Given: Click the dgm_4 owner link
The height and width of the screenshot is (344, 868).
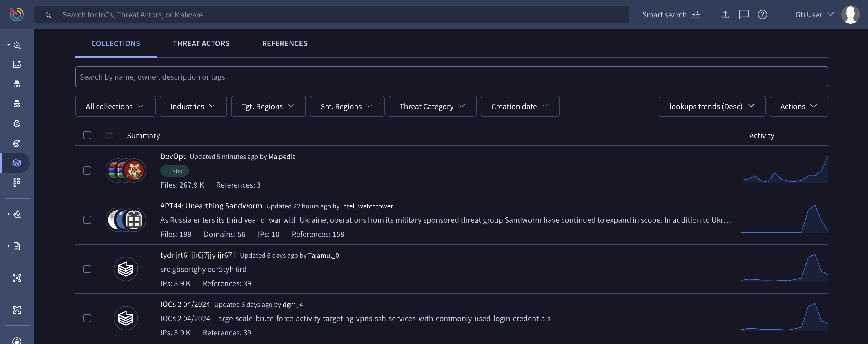Looking at the screenshot, I should (293, 304).
